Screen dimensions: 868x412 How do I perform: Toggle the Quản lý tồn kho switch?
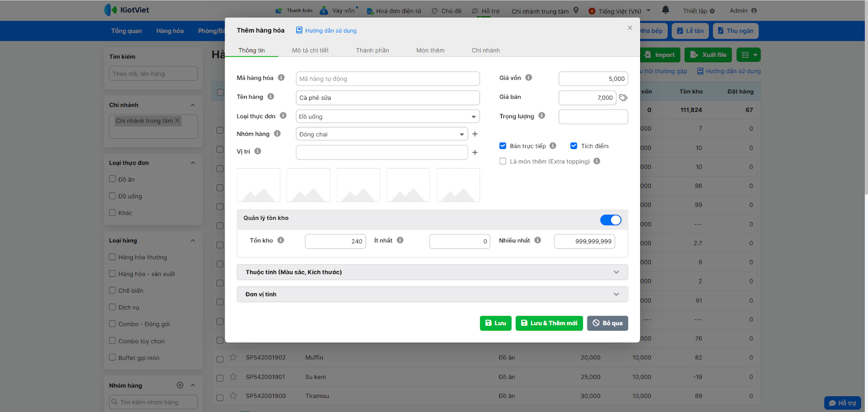[611, 220]
